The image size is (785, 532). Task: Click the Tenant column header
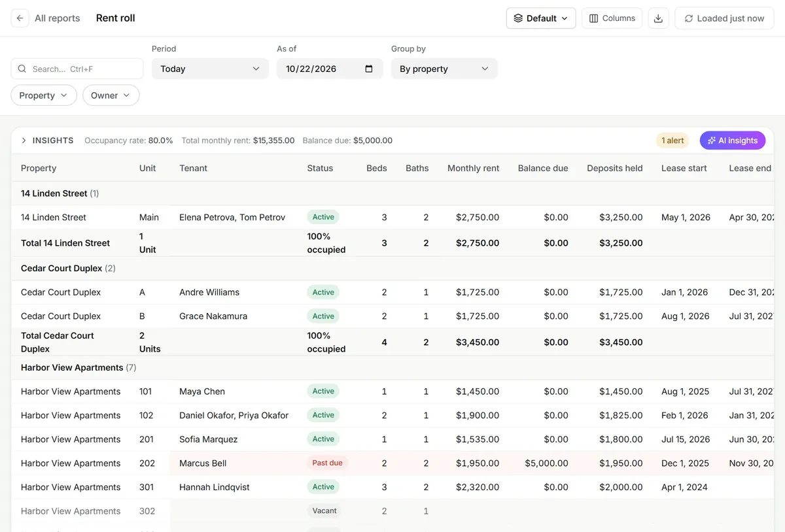pos(194,168)
